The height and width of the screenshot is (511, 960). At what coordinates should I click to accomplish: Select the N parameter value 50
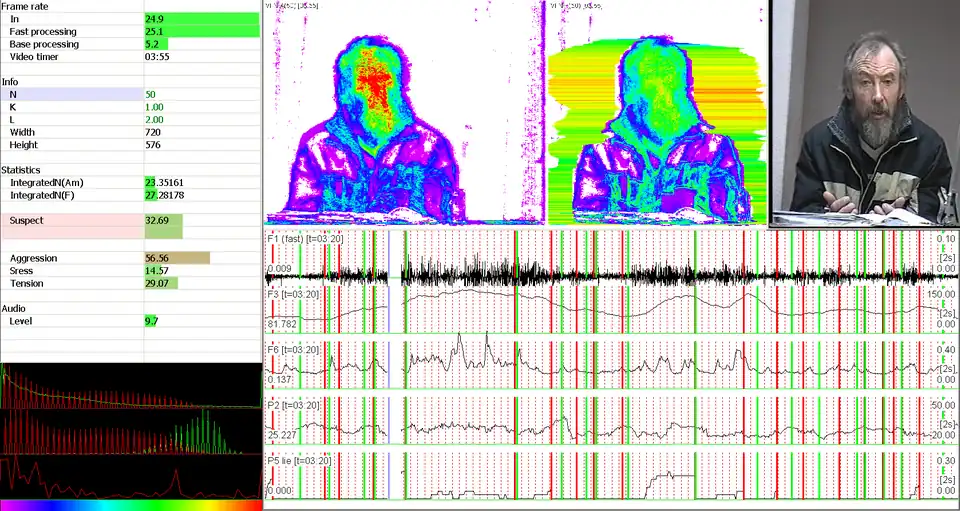pos(151,94)
